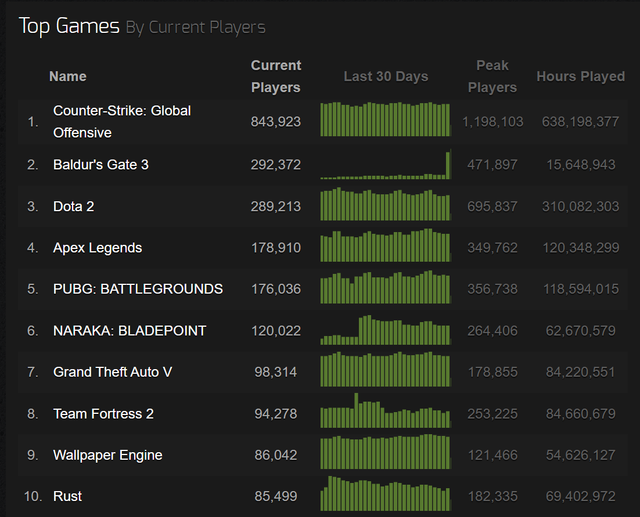This screenshot has height=517, width=640.
Task: Select hours played value 54,626,127
Action: click(580, 455)
